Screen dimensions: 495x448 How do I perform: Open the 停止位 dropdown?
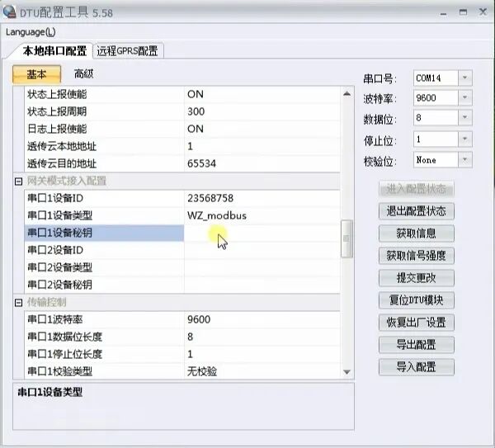pyautogui.click(x=464, y=139)
